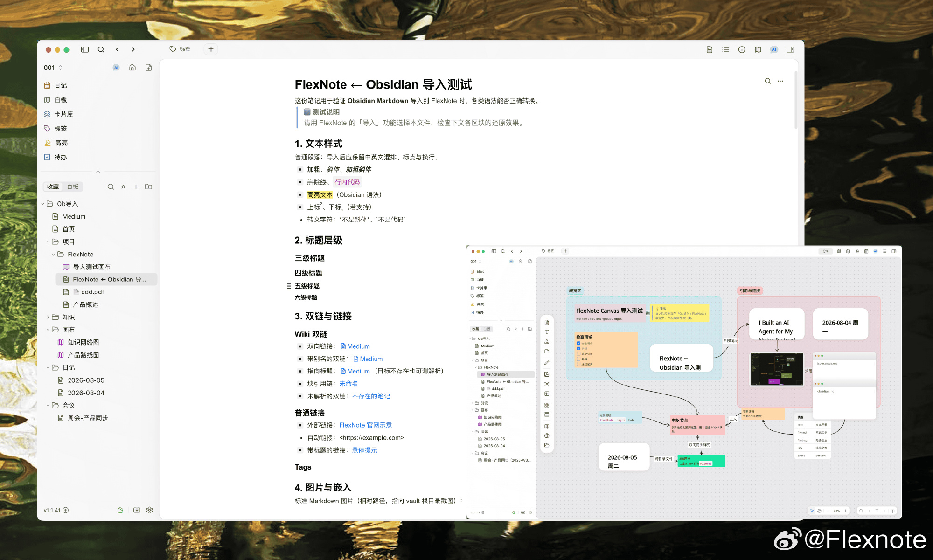Viewport: 933px width, 560px height.
Task: Click the import icon in the note window's sidebar footer
Action: point(137,510)
